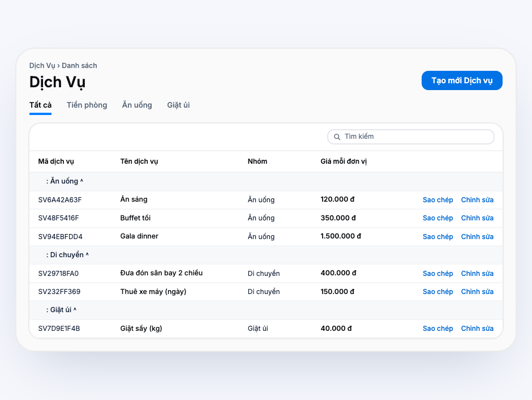This screenshot has width=532, height=400.
Task: Click the Ăn sáng service name
Action: [134, 199]
